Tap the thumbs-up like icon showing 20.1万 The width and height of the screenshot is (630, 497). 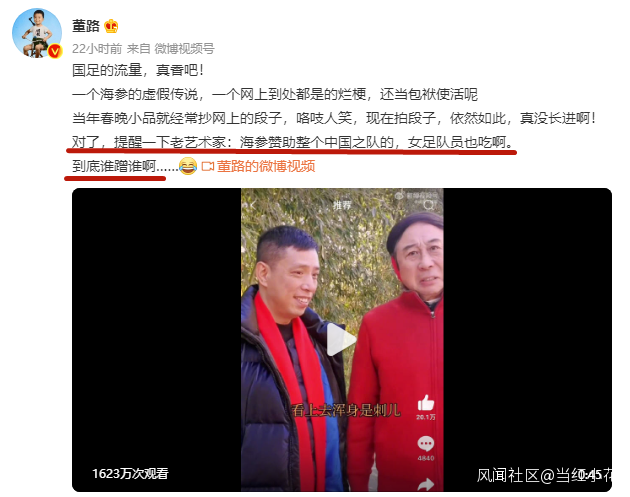425,403
